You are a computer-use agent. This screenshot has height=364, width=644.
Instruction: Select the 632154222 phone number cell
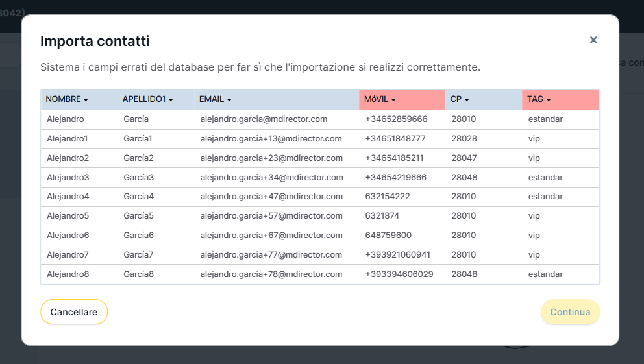point(388,197)
